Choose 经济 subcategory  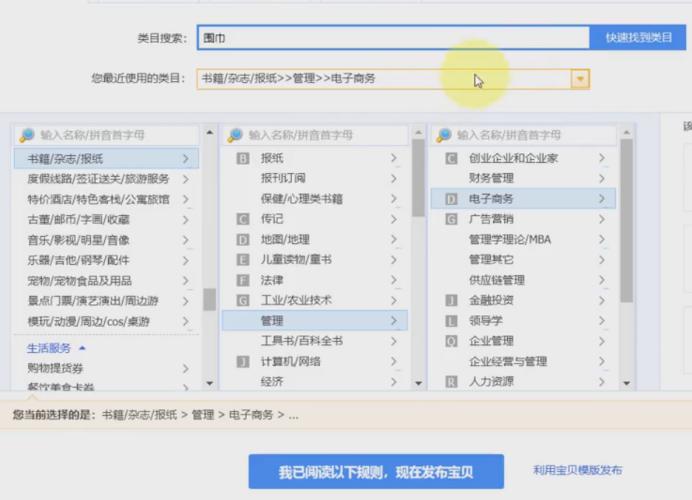(315, 381)
